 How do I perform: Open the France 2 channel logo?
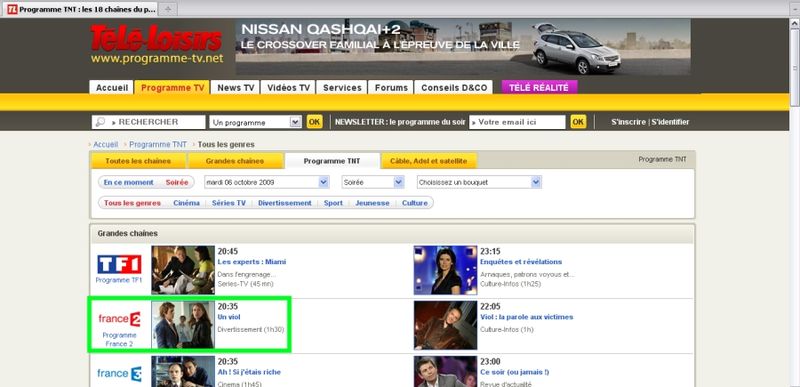pos(119,319)
